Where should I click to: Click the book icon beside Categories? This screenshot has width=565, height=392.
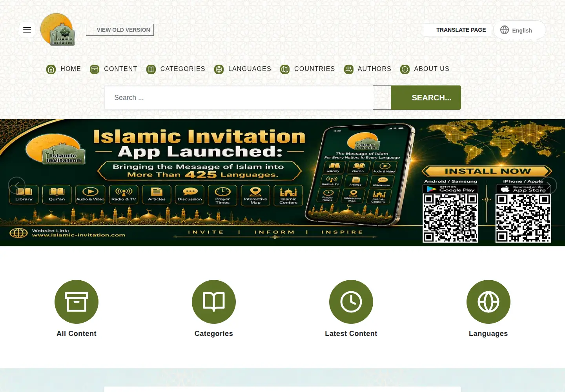(151, 69)
